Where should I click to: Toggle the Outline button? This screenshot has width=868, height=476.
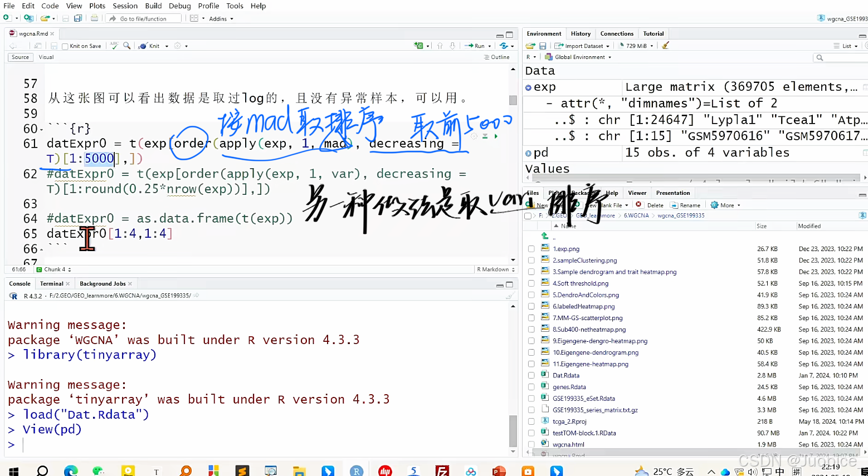pyautogui.click(x=497, y=57)
